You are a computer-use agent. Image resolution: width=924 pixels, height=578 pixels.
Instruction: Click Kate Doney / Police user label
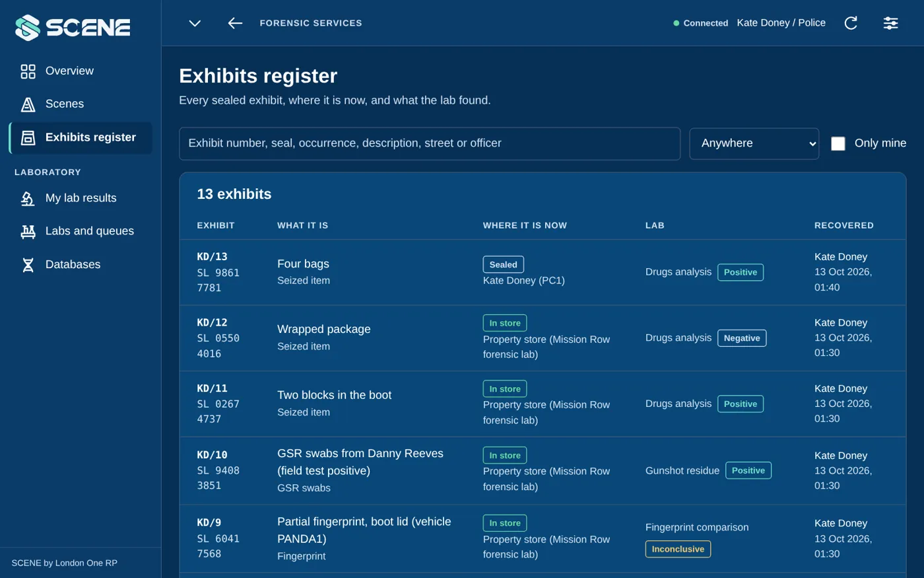[781, 23]
